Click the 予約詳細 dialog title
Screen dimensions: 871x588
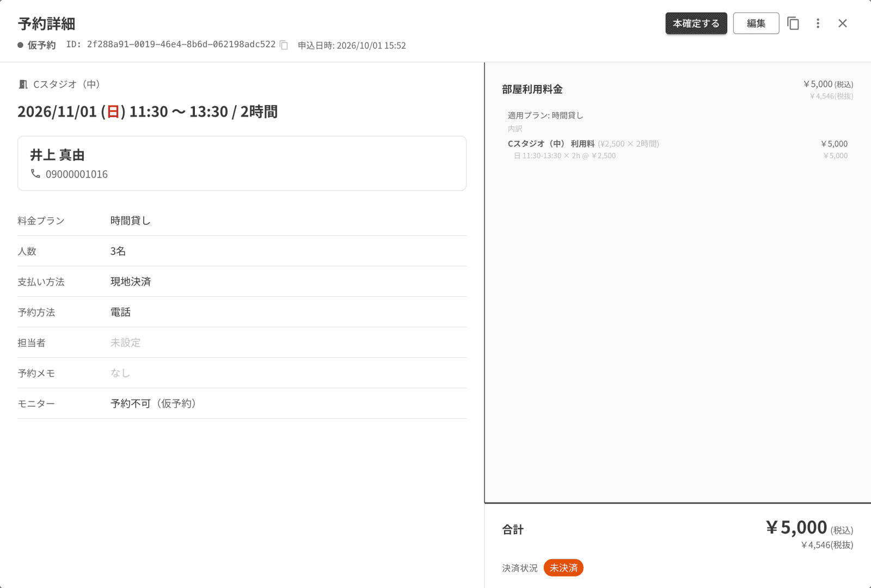point(46,23)
